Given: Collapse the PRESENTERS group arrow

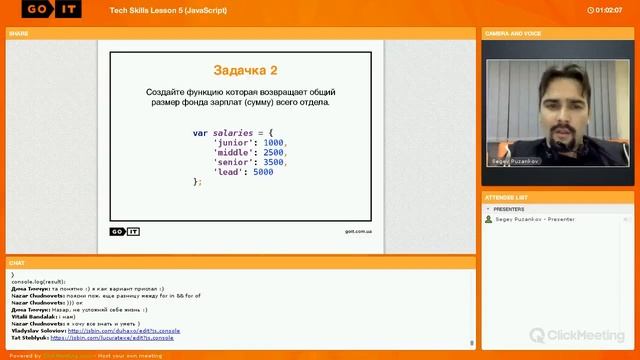Looking at the screenshot, I should (x=488, y=209).
